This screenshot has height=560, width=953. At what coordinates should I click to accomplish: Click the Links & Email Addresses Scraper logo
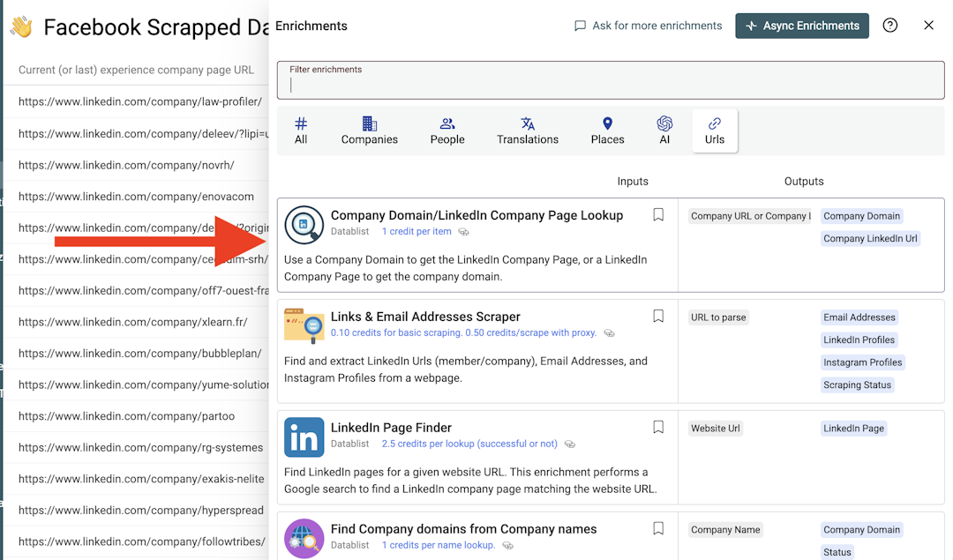pyautogui.click(x=304, y=325)
